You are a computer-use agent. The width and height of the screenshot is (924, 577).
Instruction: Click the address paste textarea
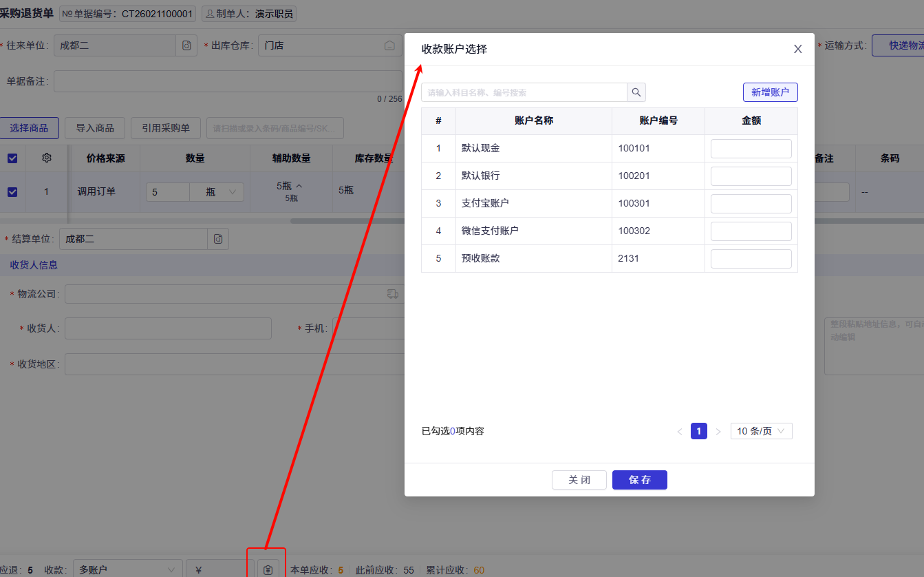(x=874, y=346)
